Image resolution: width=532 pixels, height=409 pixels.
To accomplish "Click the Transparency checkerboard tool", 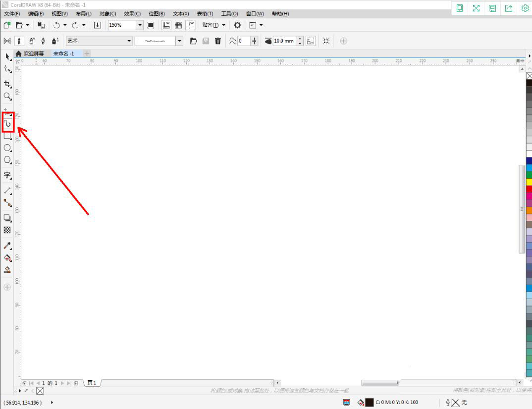I will (7, 230).
